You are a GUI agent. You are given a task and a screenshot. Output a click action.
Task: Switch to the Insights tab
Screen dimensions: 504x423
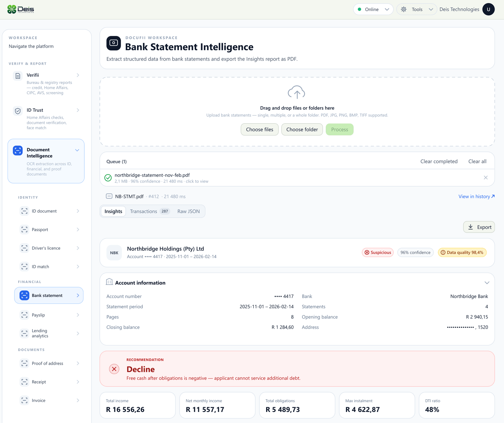point(113,211)
